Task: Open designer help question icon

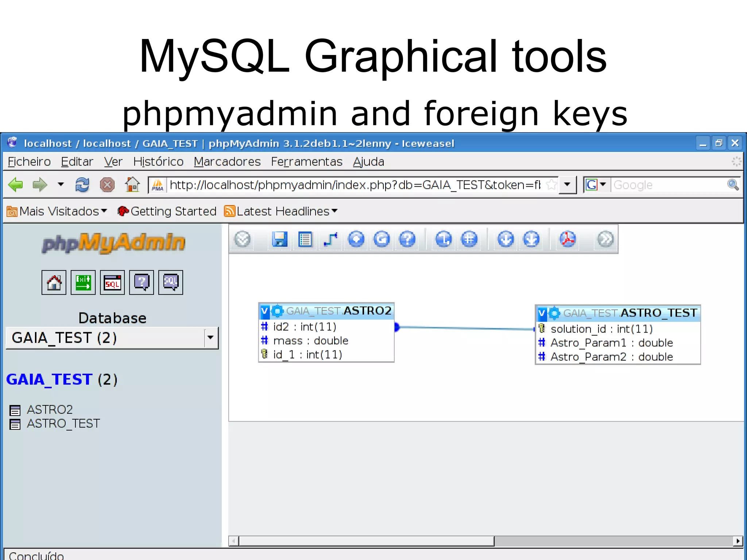Action: pos(407,239)
